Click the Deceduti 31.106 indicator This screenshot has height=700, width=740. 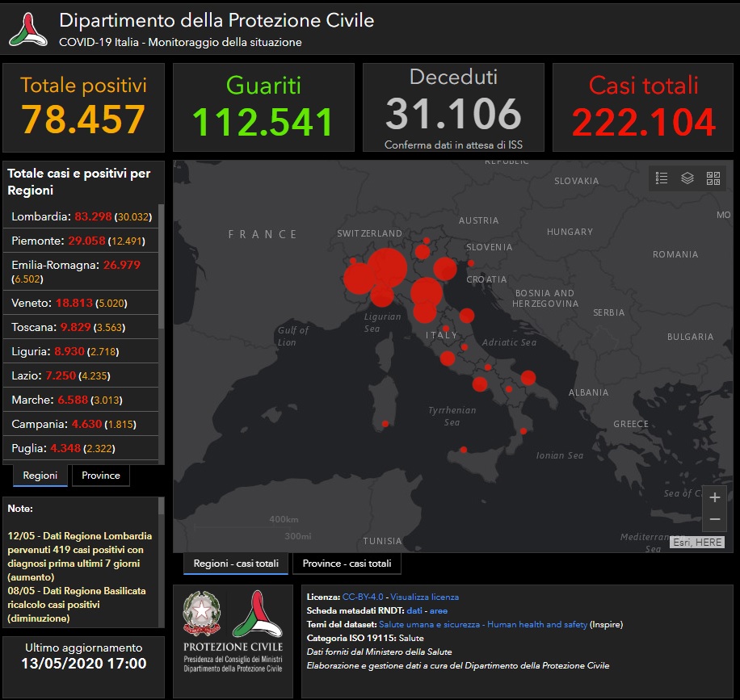tap(453, 107)
